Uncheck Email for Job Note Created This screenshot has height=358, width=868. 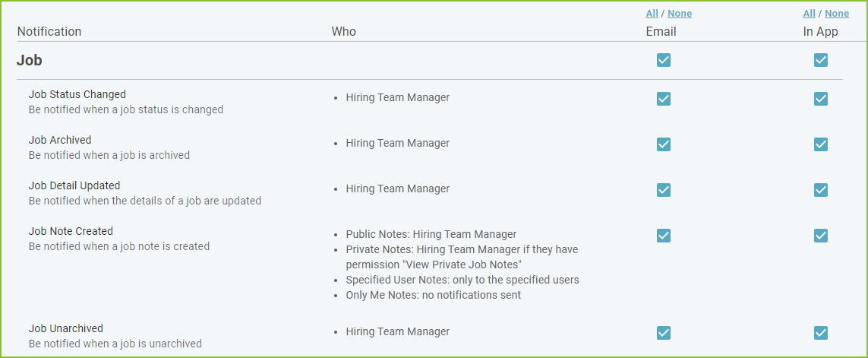663,236
